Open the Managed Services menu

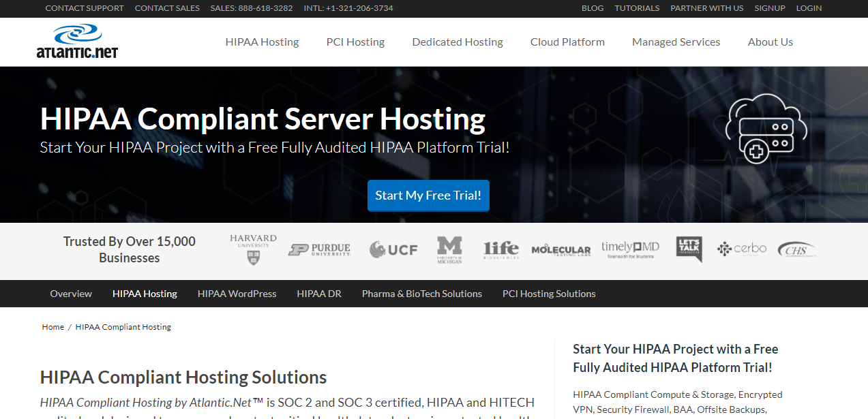[676, 42]
